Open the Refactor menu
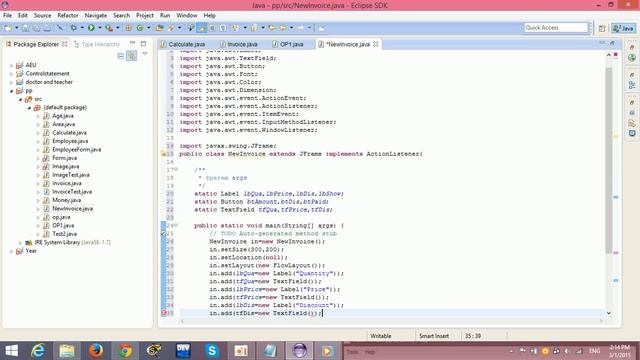The height and width of the screenshot is (360, 640). tap(68, 15)
